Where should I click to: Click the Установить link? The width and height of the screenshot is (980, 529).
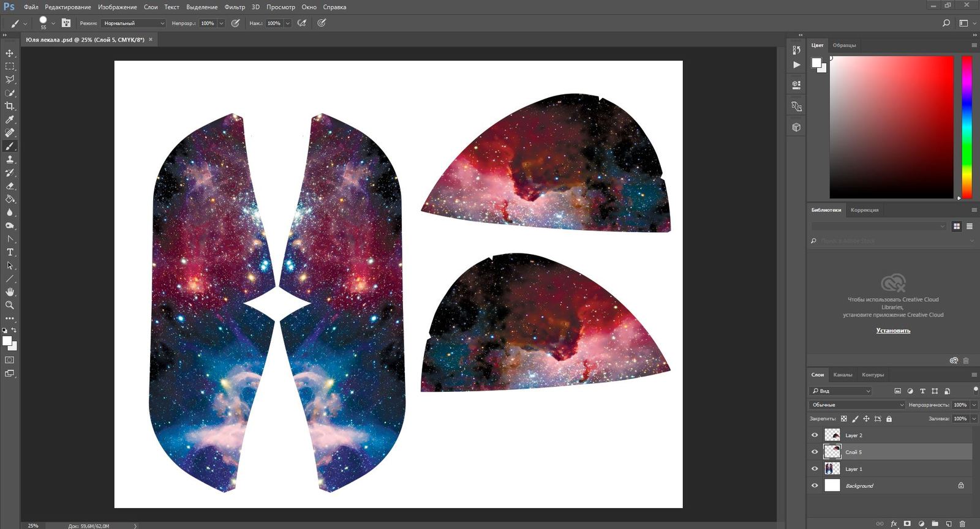(892, 331)
